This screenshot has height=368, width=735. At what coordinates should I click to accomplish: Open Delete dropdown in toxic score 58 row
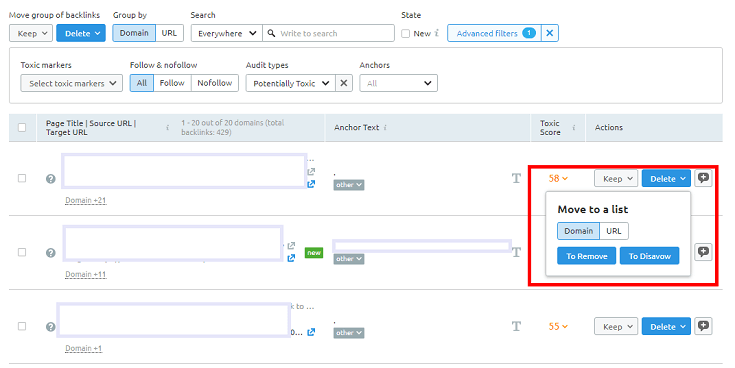(666, 179)
